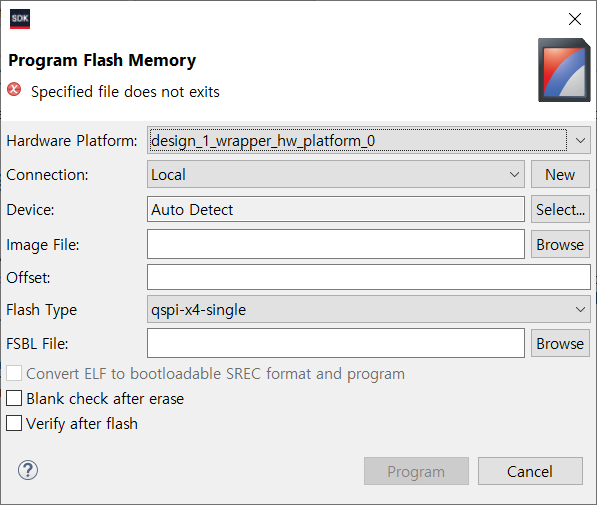Enable Verify after flash checkbox

click(x=14, y=423)
